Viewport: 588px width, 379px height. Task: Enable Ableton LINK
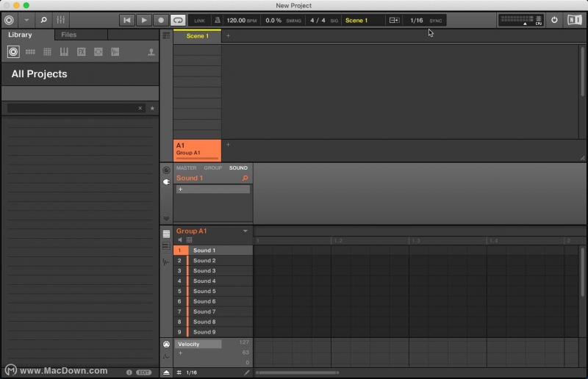[x=199, y=21]
